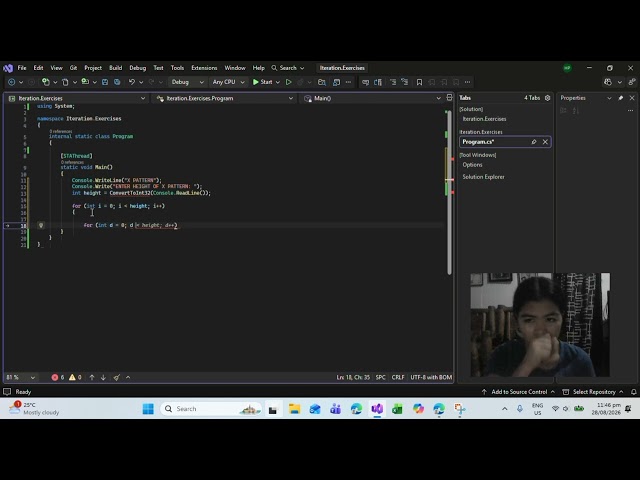The height and width of the screenshot is (480, 640).
Task: Click Select Repository in status bar
Action: pos(593,391)
